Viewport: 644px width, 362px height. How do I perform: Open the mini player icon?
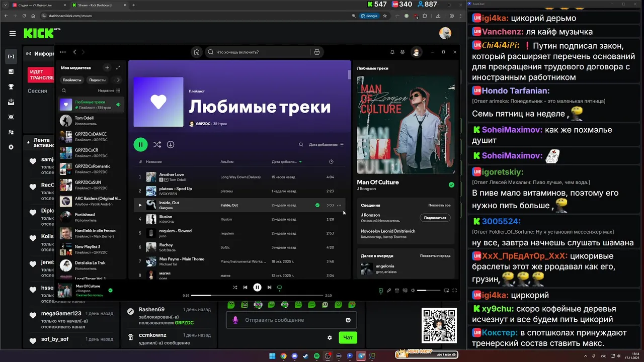pyautogui.click(x=446, y=290)
